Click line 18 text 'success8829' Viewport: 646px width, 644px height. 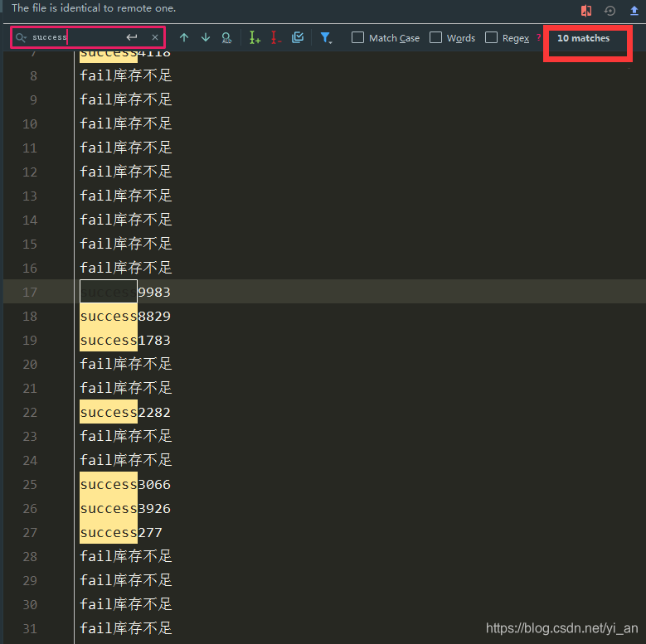click(x=125, y=317)
